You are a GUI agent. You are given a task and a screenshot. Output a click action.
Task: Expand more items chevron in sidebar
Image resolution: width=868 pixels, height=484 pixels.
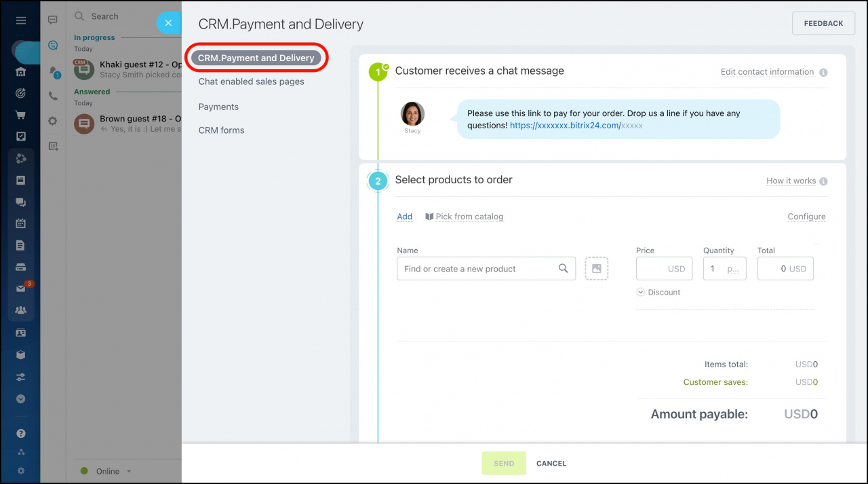point(21,399)
